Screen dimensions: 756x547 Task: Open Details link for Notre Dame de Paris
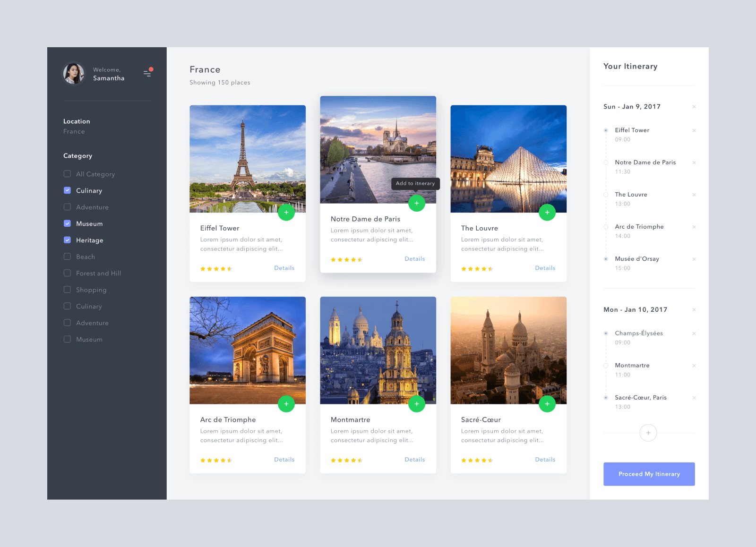414,259
